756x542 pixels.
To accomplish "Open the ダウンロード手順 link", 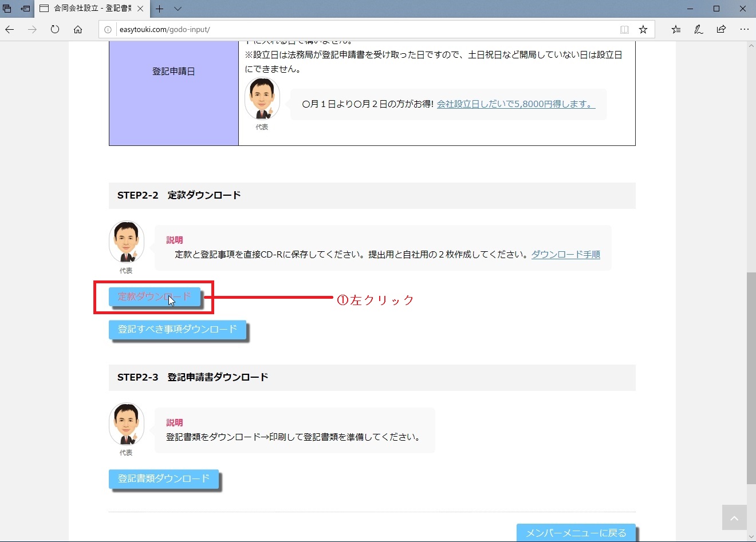I will (x=565, y=255).
